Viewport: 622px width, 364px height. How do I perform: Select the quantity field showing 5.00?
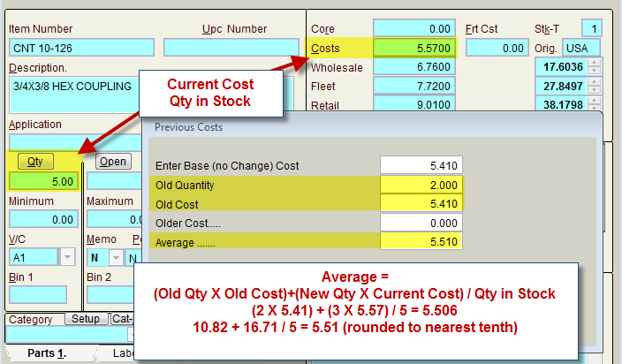(x=43, y=181)
